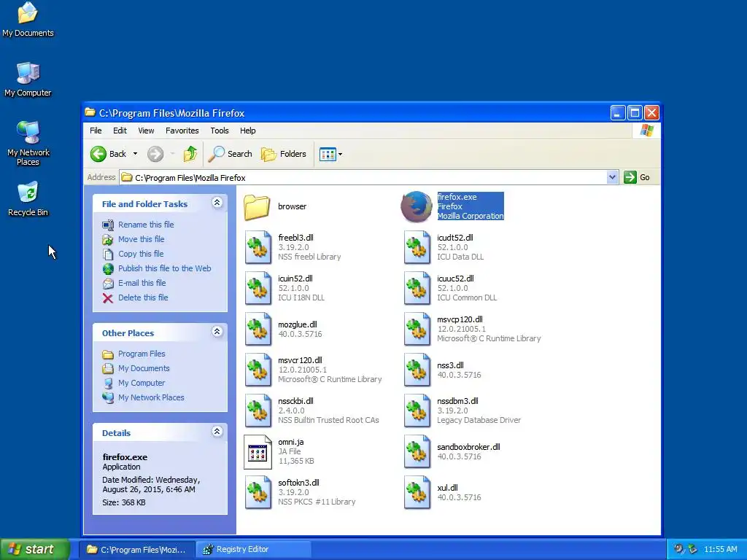Select the icudt52.dll file icon

tap(417, 247)
